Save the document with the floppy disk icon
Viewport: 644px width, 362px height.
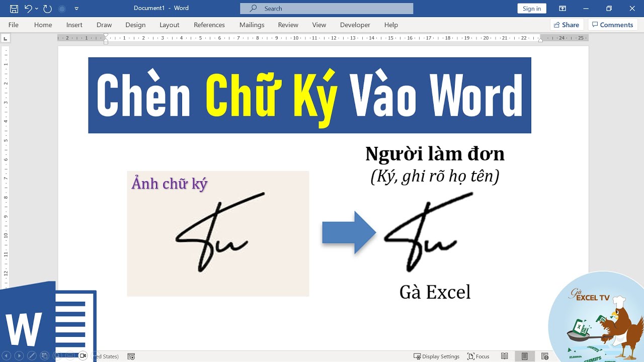[14, 9]
